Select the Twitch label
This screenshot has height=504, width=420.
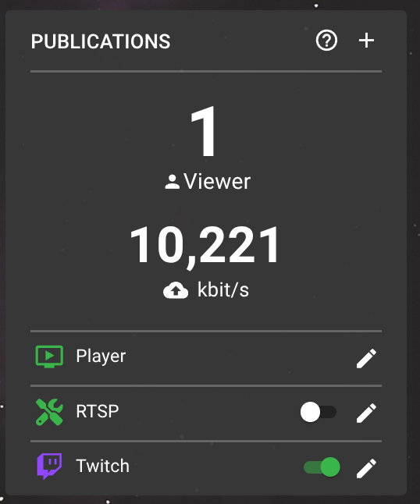pos(102,466)
